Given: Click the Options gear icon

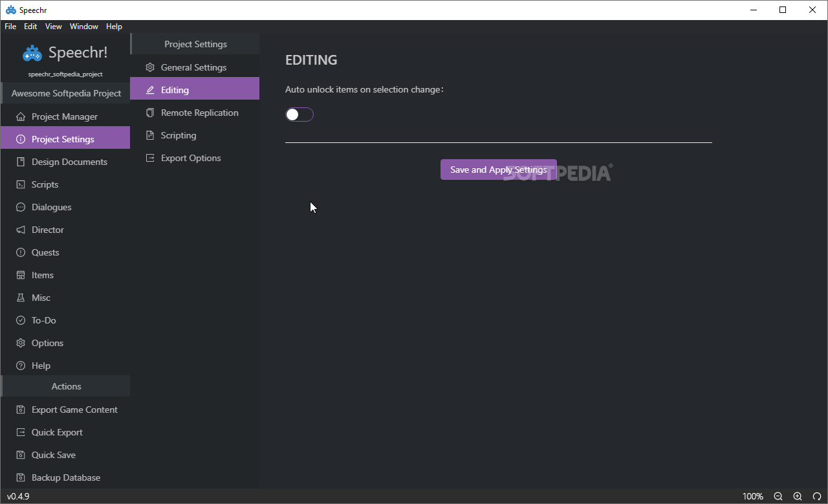Looking at the screenshot, I should click(20, 343).
